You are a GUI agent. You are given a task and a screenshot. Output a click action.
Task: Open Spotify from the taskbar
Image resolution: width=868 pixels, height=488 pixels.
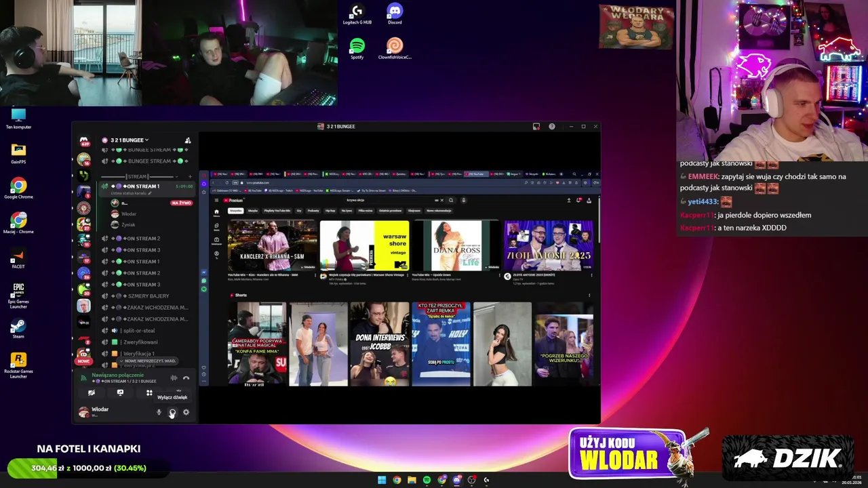click(x=427, y=480)
